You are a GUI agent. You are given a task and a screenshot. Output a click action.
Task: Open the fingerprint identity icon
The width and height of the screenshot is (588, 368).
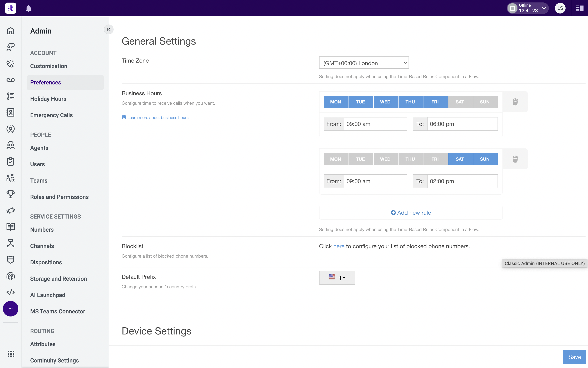coord(10,276)
